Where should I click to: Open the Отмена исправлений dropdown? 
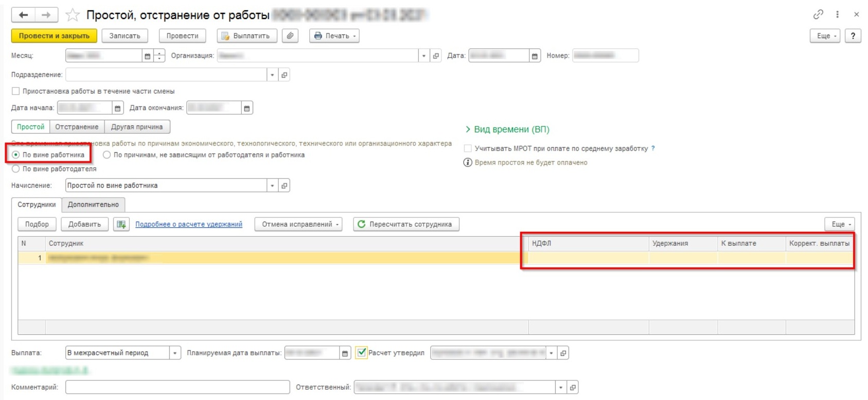(x=298, y=224)
